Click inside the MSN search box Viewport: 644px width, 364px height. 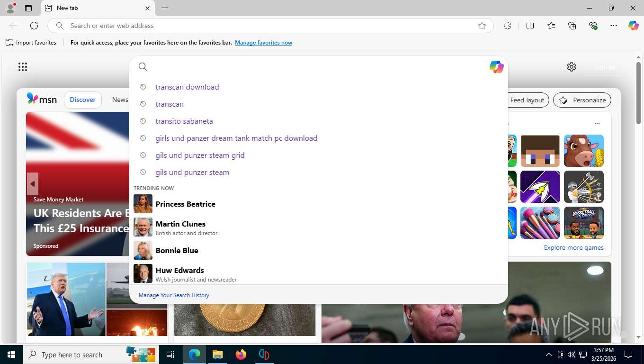pyautogui.click(x=317, y=67)
